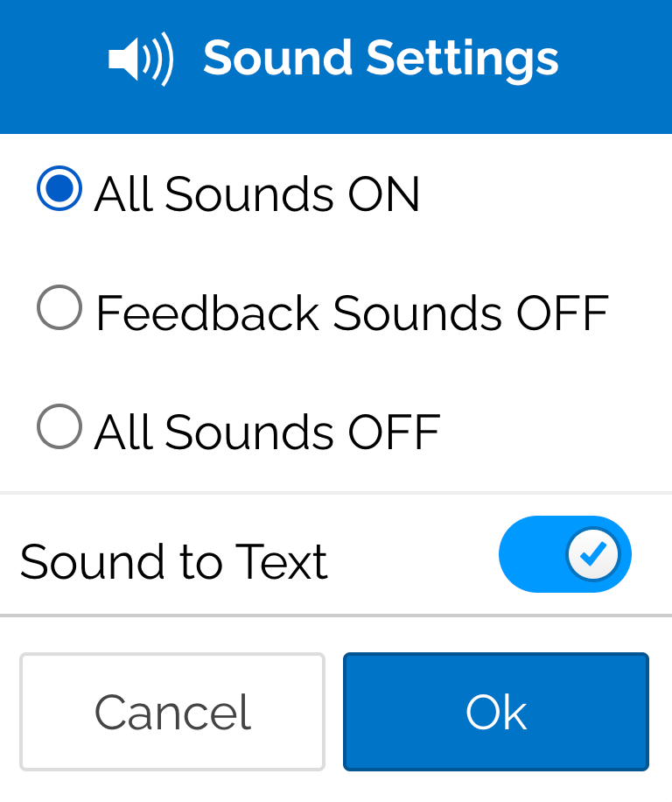
Task: Confirm settings with the Ok button
Action: 495,712
